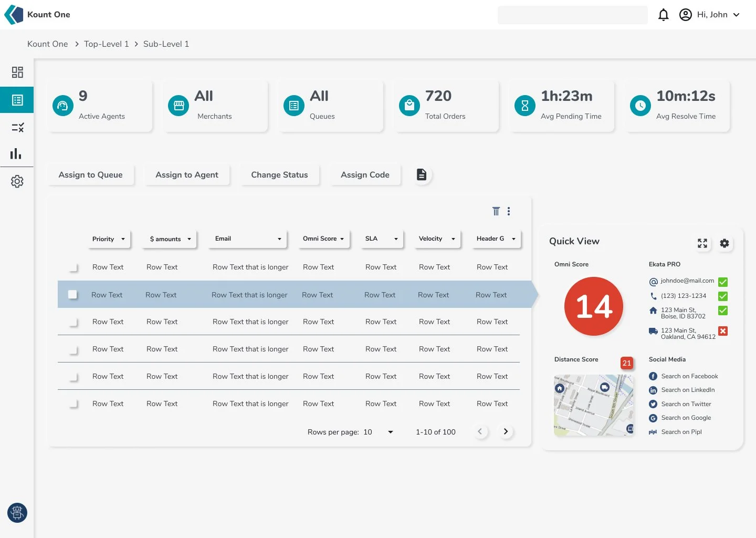
Task: Tick the checkbox of the fifth table row
Action: click(x=73, y=377)
